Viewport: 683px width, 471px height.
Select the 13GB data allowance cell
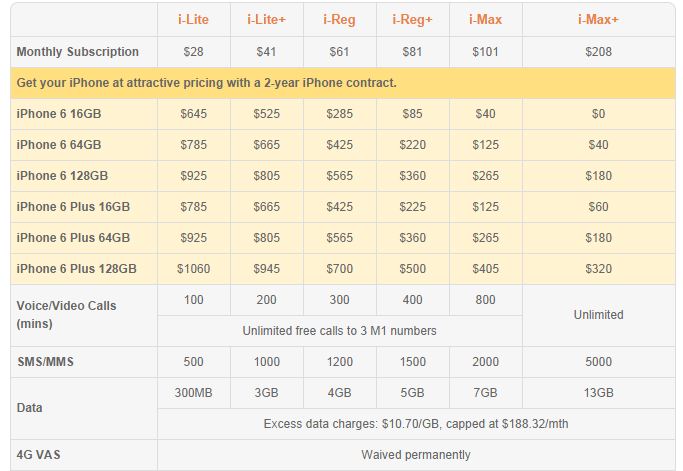pyautogui.click(x=598, y=393)
